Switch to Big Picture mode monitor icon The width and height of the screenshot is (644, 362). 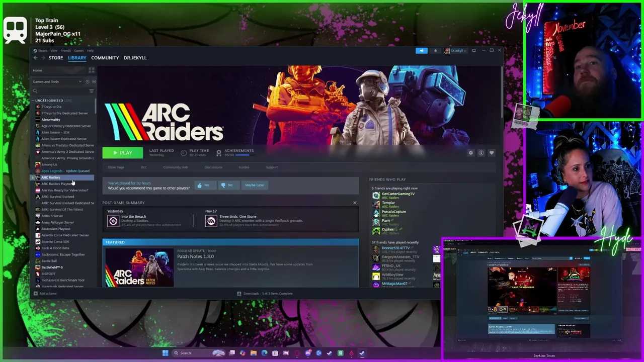(x=474, y=51)
